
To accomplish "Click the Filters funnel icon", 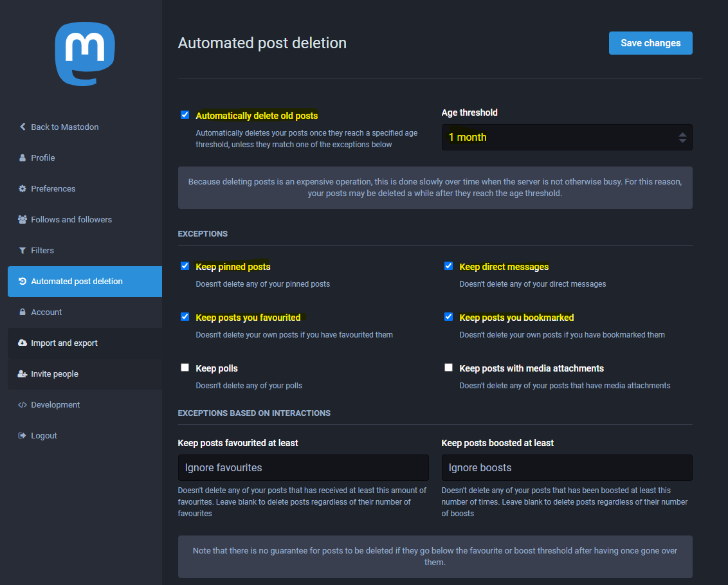I will coord(23,251).
